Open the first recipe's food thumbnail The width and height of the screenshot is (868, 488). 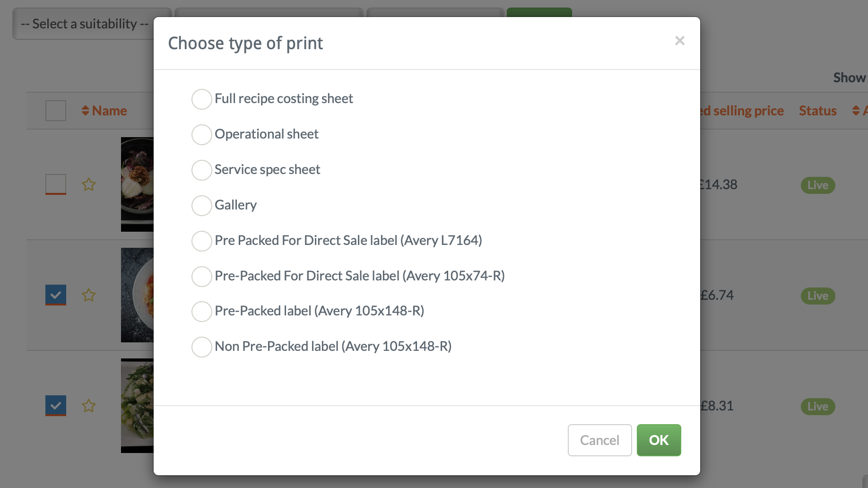pos(137,184)
